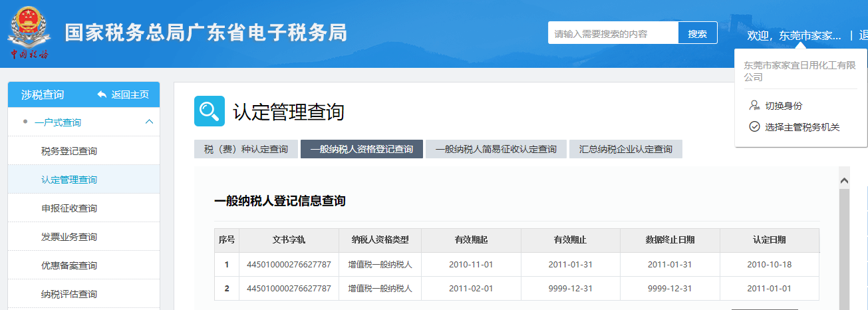The height and width of the screenshot is (310, 868).
Task: Select 认定管理查询 in sidebar
Action: tap(69, 180)
